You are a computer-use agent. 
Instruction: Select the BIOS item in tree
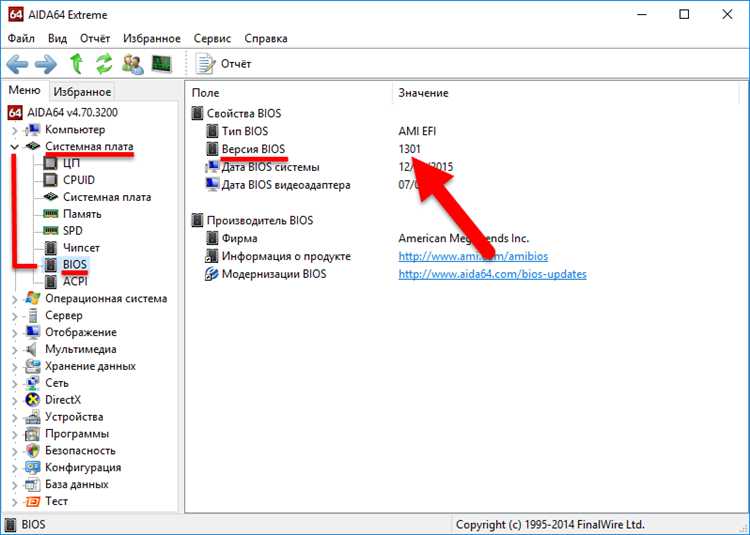pyautogui.click(x=75, y=264)
